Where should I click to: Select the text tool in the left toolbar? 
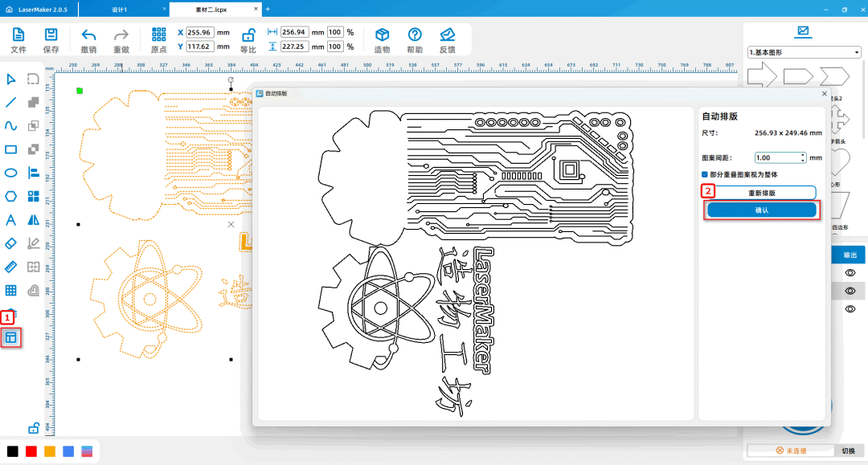[11, 219]
